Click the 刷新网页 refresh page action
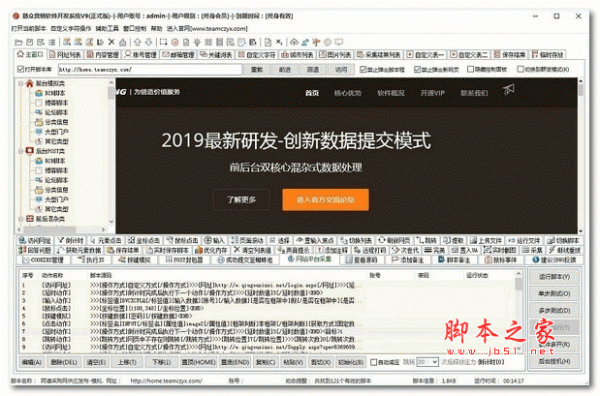This screenshot has width=600, height=396. 395,241
